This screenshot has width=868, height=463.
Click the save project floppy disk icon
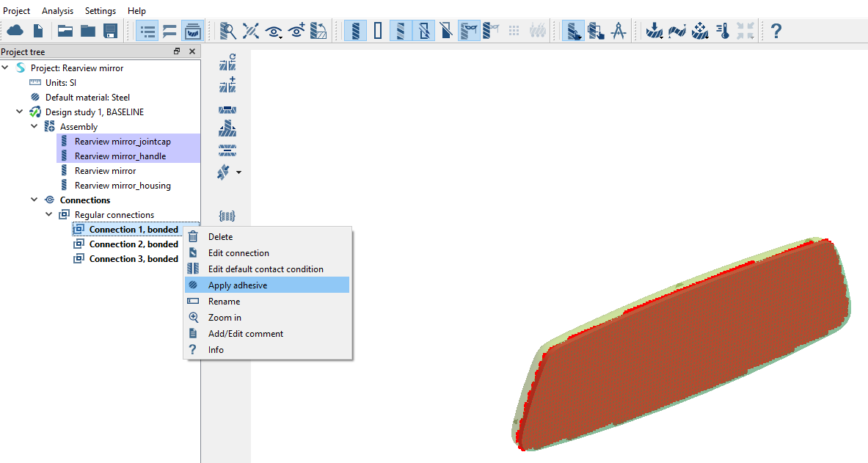point(111,31)
